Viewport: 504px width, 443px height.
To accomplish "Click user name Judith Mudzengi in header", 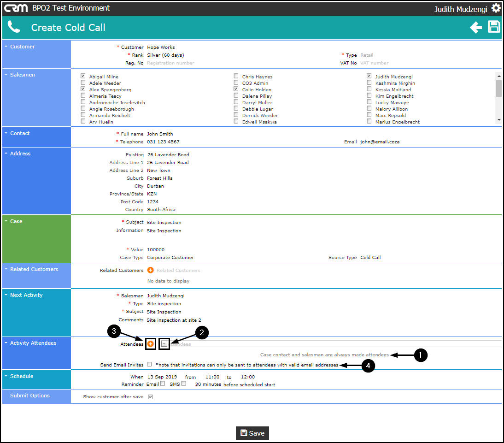I will pyautogui.click(x=461, y=9).
